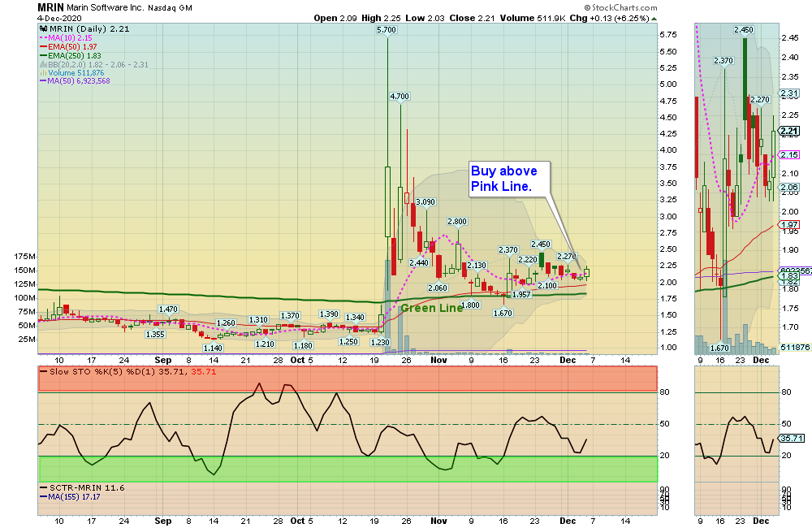Viewport: 812px width, 528px height.
Task: Select the MRIN (Daily) 2.21 legend entry
Action: 89,29
